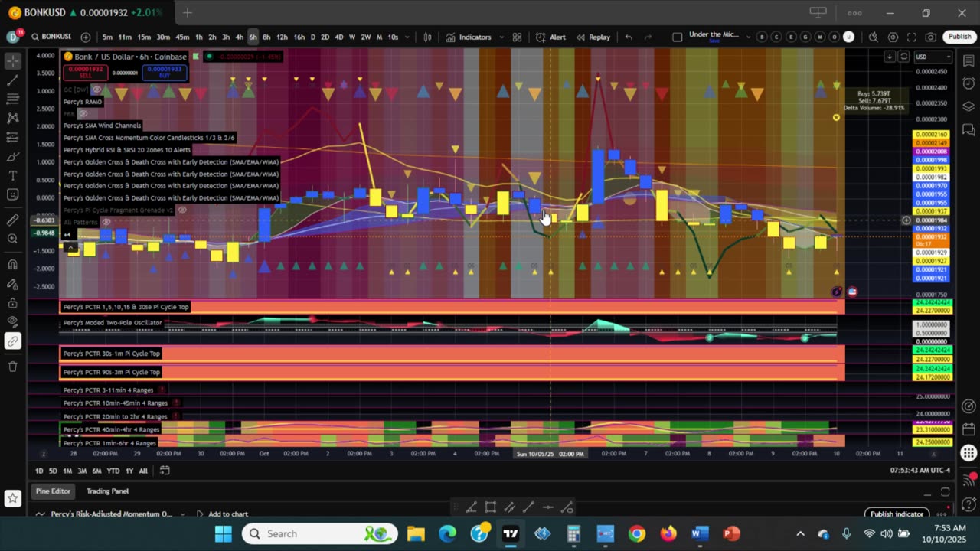This screenshot has width=980, height=551.
Task: Open PowerPoint from the taskbar
Action: pos(731,533)
